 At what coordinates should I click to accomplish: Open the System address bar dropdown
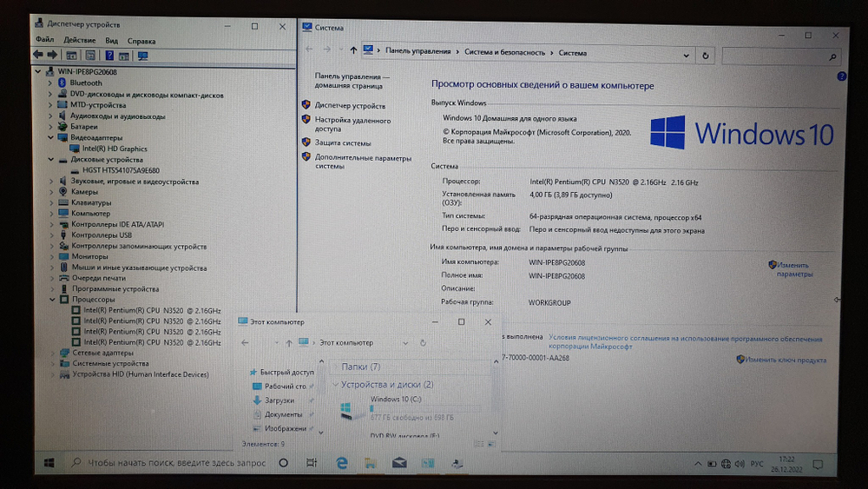pyautogui.click(x=686, y=56)
